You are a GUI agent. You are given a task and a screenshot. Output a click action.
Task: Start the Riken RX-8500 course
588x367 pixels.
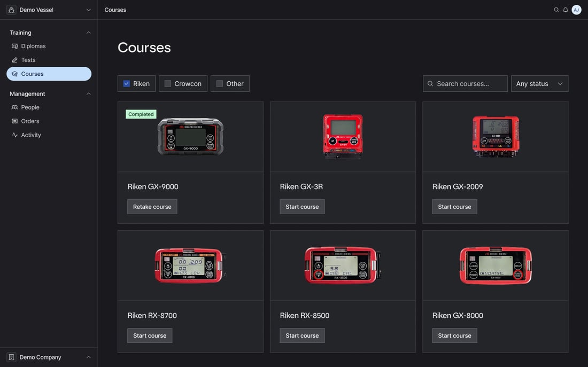302,335
